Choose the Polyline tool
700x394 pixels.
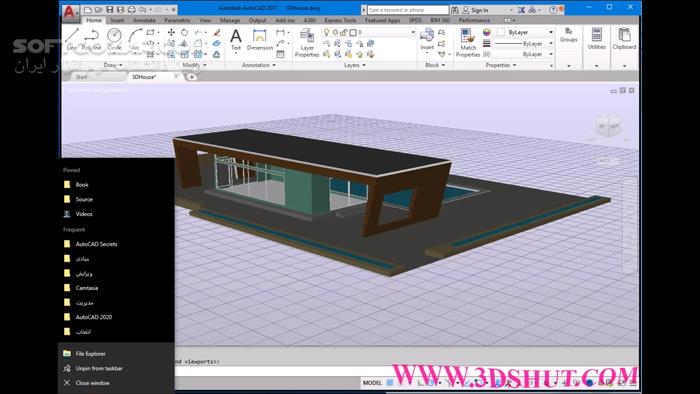coord(92,39)
